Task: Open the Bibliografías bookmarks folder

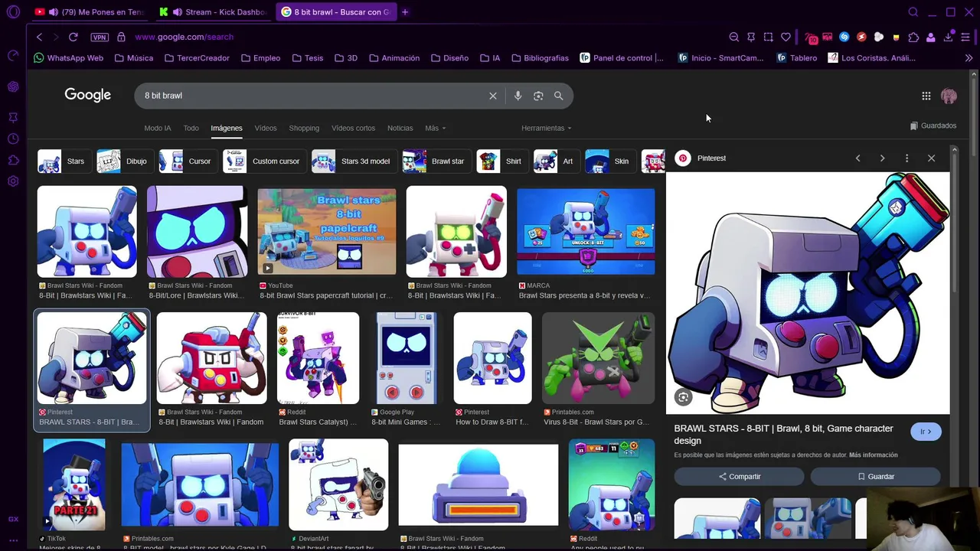Action: (x=541, y=58)
